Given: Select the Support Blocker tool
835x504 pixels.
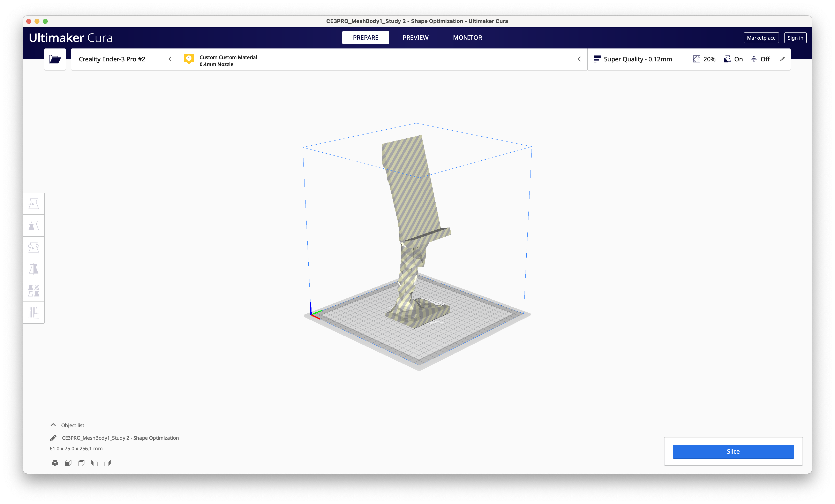Looking at the screenshot, I should [33, 312].
